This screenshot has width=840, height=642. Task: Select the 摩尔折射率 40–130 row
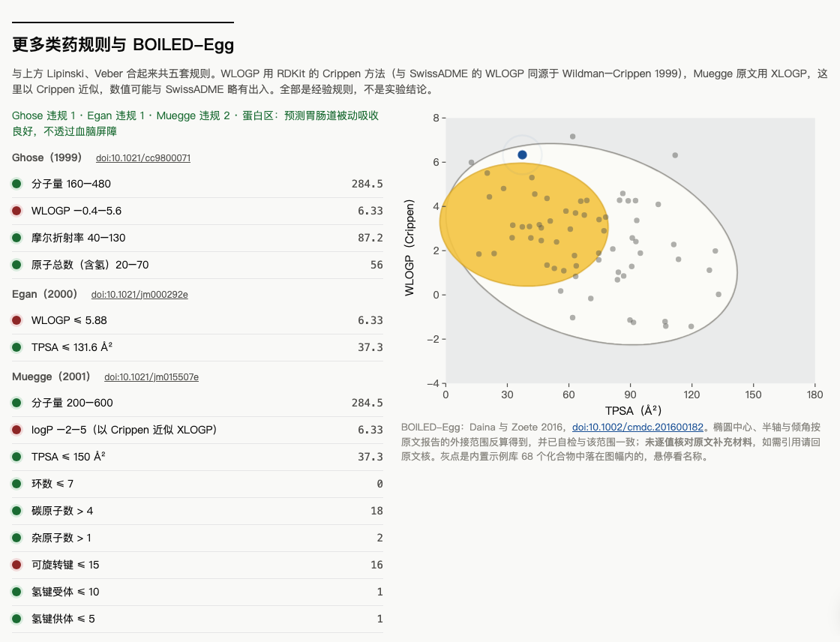point(197,238)
